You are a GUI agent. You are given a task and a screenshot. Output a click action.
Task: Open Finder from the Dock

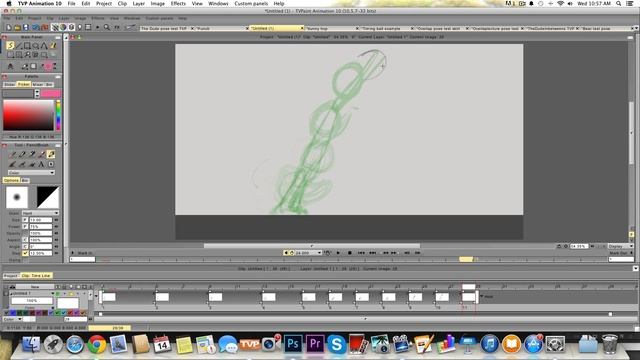(x=31, y=344)
